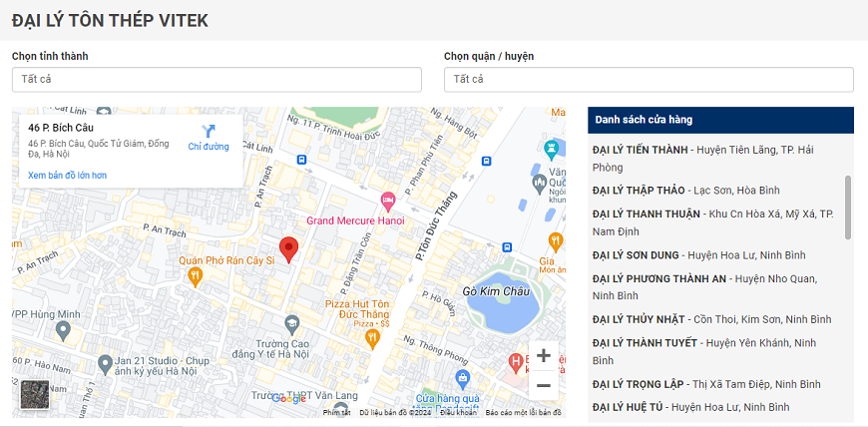Zoom out the map with minus button

(544, 385)
